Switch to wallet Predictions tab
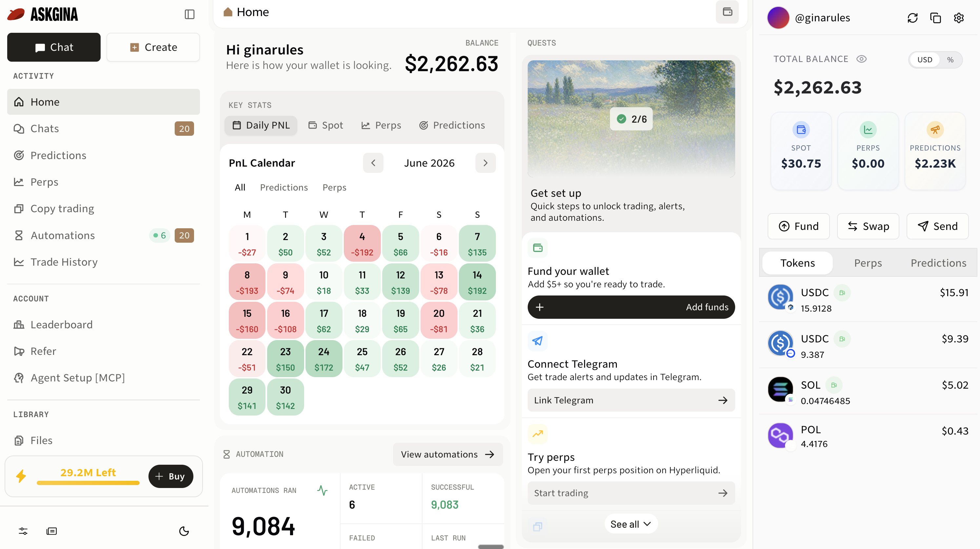This screenshot has width=980, height=549. pos(938,263)
